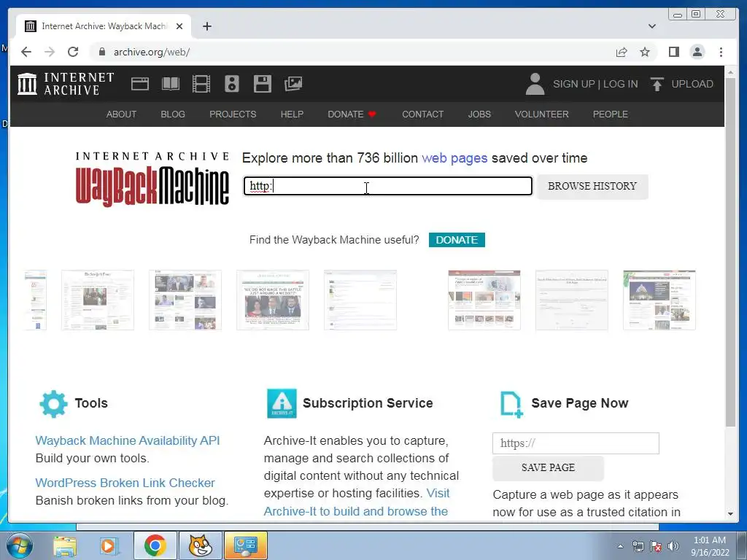Open the New York Times thumbnail
Viewport: 747px width, 560px height.
[x=98, y=300]
